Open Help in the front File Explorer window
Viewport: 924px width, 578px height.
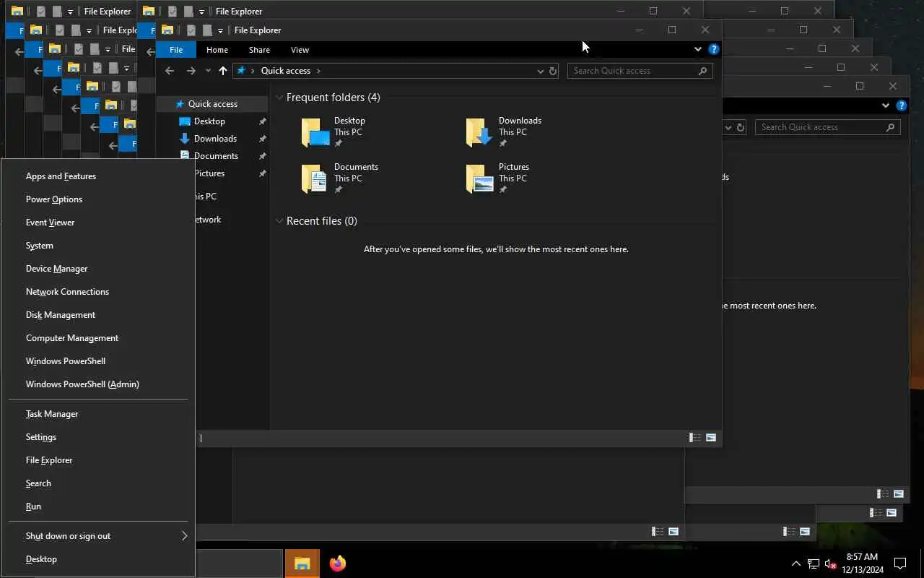pyautogui.click(x=714, y=49)
